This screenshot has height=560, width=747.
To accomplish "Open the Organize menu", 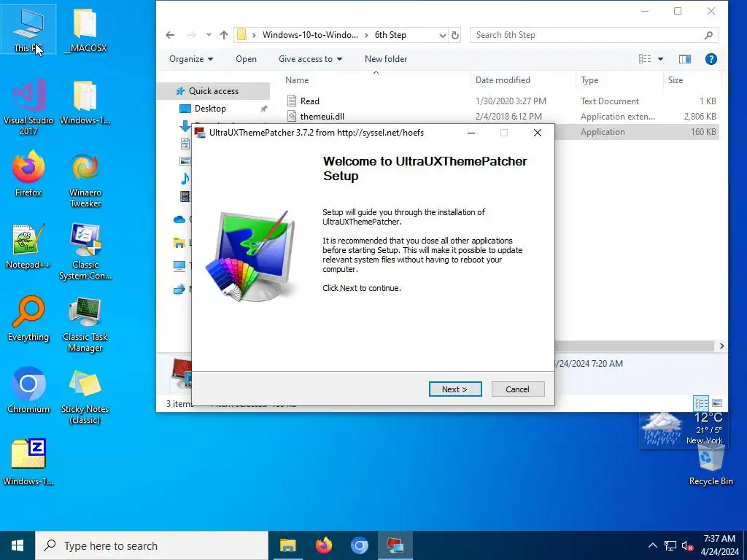I will [191, 59].
